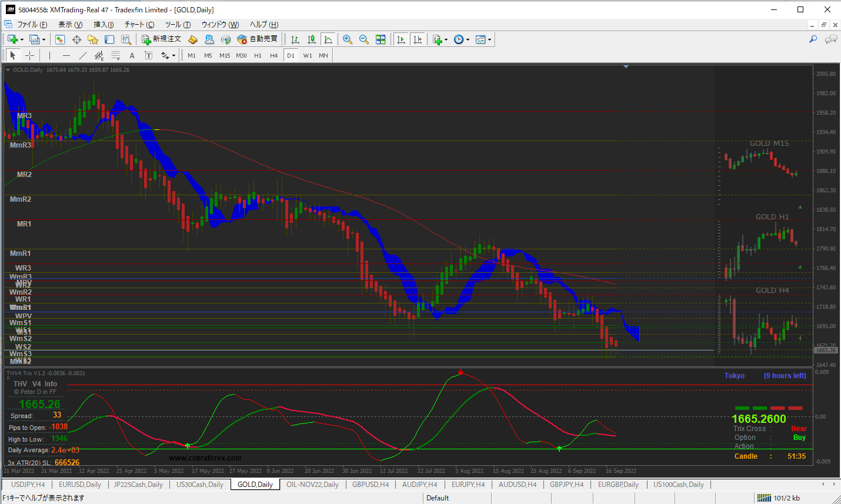
Task: Toggle the Market Watch window icon
Action: [59, 39]
